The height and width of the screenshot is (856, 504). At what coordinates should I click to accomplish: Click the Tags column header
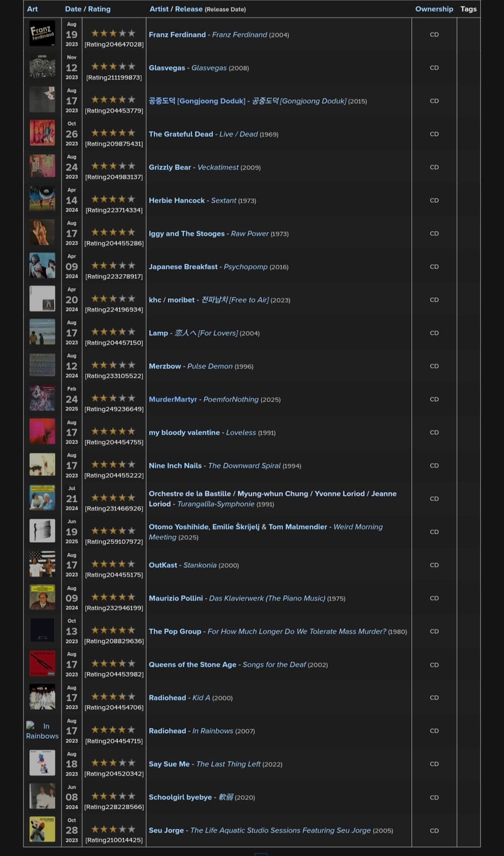coord(469,9)
